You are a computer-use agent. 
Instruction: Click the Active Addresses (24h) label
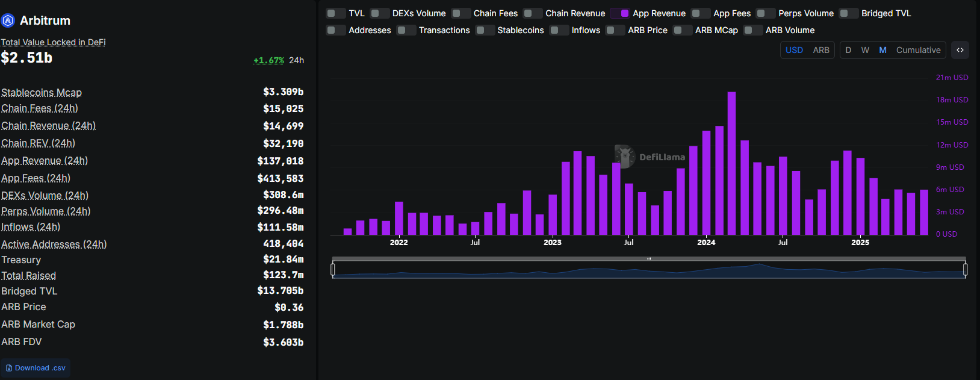54,245
